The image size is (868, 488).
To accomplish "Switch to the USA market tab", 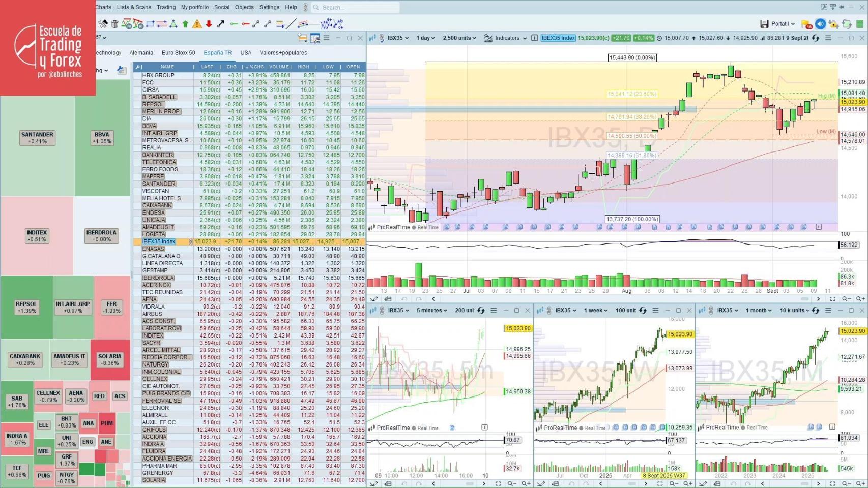I will point(246,53).
